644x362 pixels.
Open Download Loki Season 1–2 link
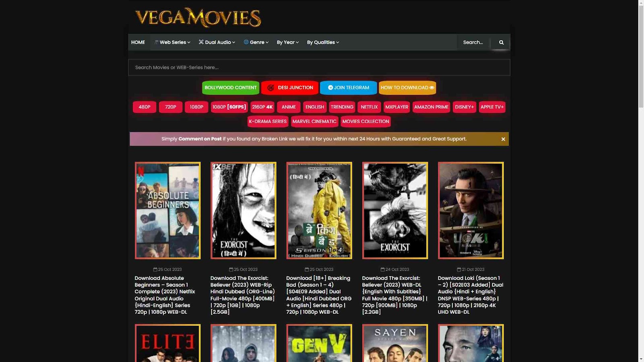coord(471,295)
